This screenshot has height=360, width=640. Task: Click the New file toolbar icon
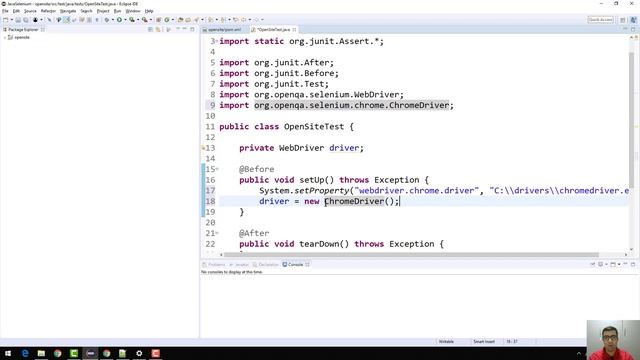[5, 20]
